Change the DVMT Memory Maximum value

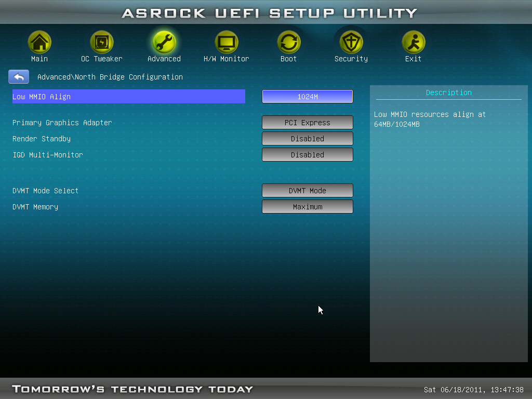(x=308, y=207)
